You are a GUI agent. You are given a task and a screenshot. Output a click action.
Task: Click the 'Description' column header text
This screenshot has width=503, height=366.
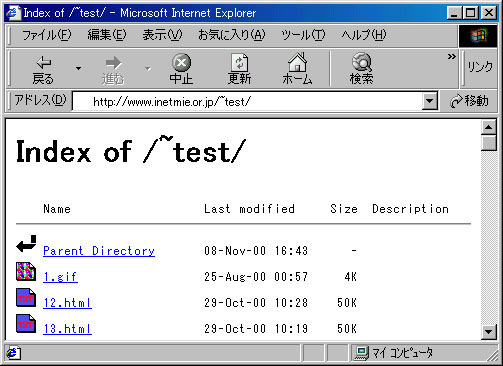(x=410, y=209)
